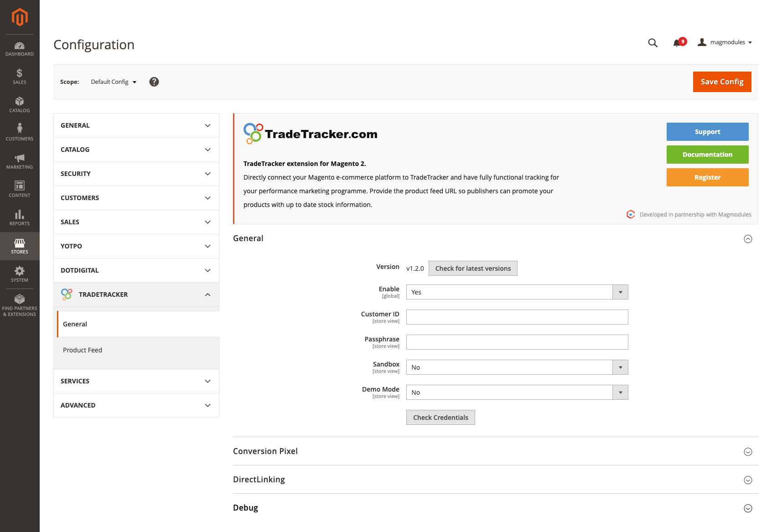Open the Enable Yes dropdown
Viewport: 772px width, 532px height.
[517, 292]
